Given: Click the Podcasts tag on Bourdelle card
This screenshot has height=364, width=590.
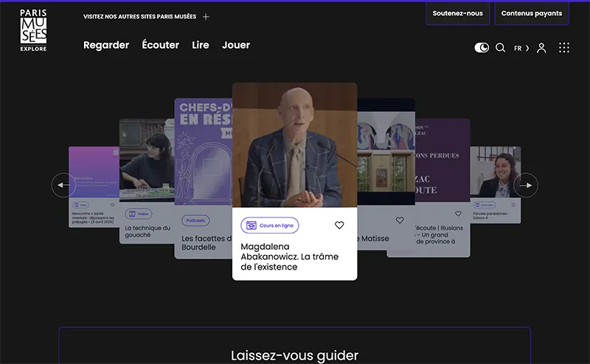Looking at the screenshot, I should click(x=195, y=220).
